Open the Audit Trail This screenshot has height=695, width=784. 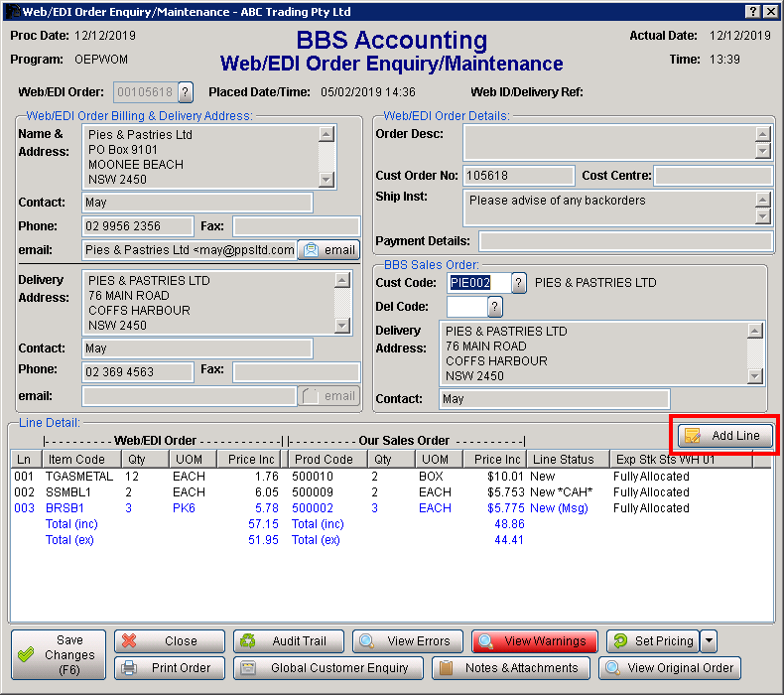[288, 641]
